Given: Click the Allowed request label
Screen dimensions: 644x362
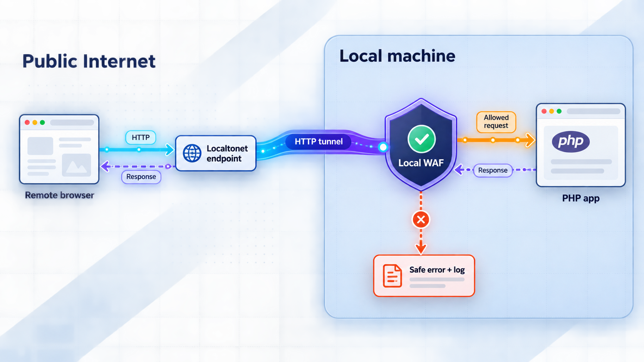Looking at the screenshot, I should 496,122.
